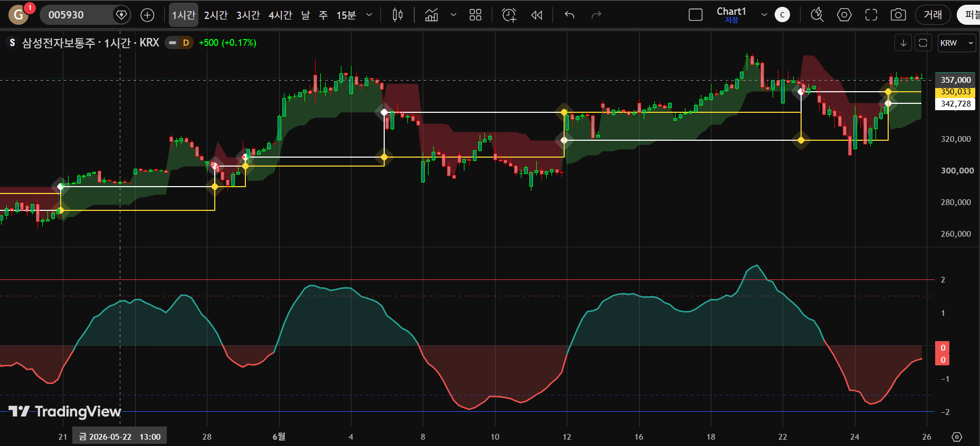Switch to the 주 weekly interval

324,15
